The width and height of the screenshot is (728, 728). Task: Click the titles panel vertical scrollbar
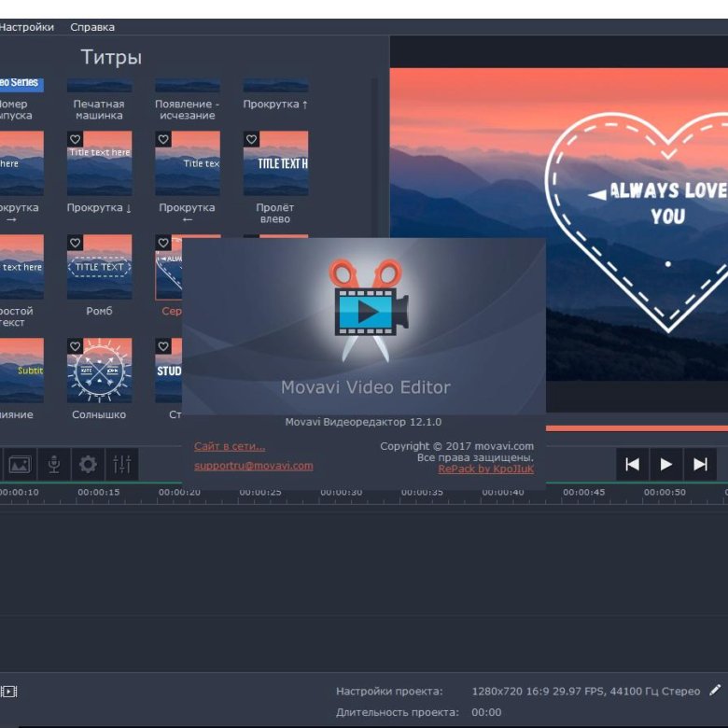374,158
